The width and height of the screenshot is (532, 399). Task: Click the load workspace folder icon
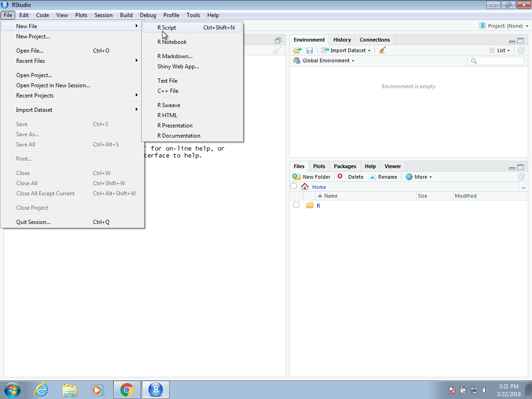pos(297,50)
